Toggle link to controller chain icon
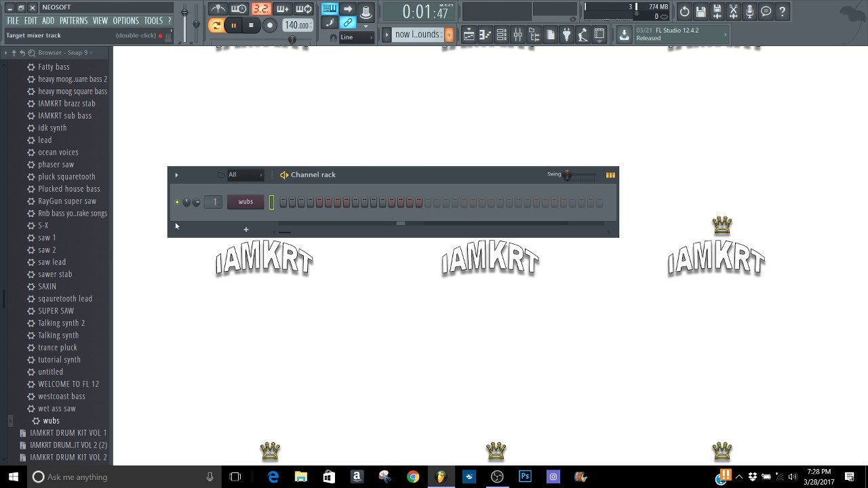 [348, 23]
